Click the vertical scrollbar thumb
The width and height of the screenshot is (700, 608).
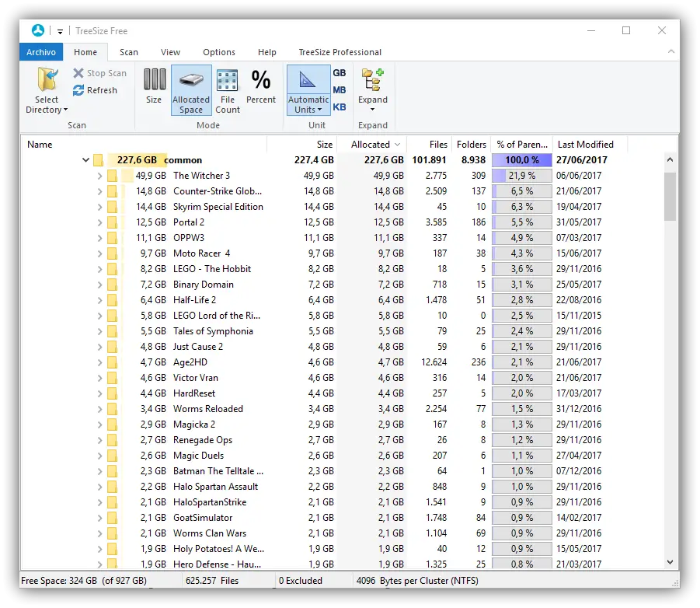click(x=670, y=197)
